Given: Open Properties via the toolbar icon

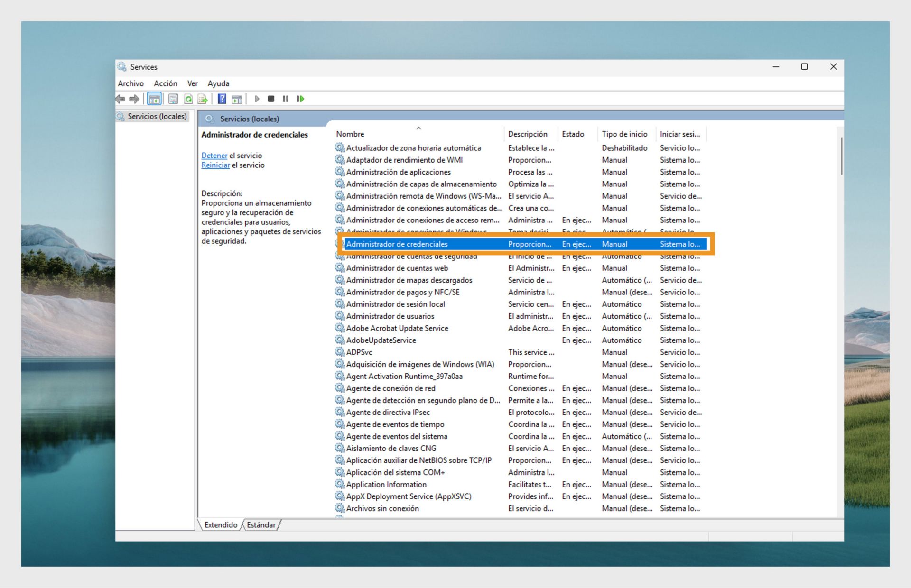Looking at the screenshot, I should [x=173, y=99].
